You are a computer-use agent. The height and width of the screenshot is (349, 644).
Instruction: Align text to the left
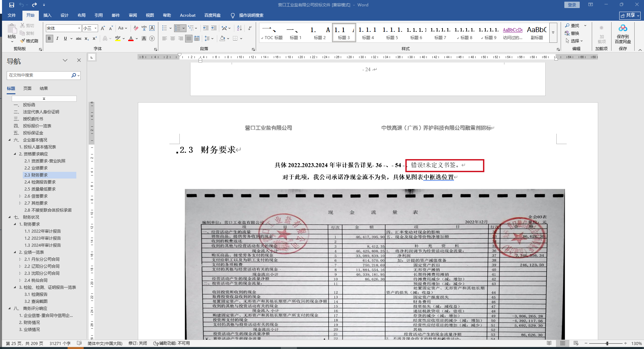point(165,38)
